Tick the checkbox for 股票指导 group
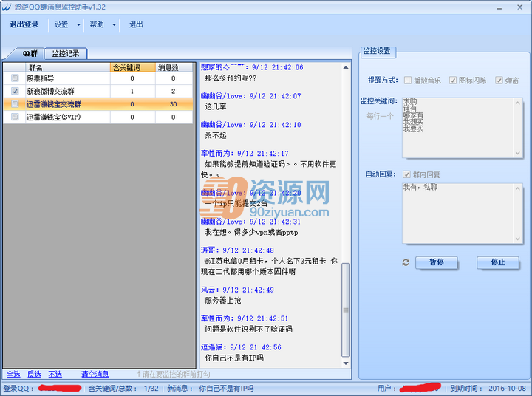Viewport: 532px width, 396px height. coord(15,78)
